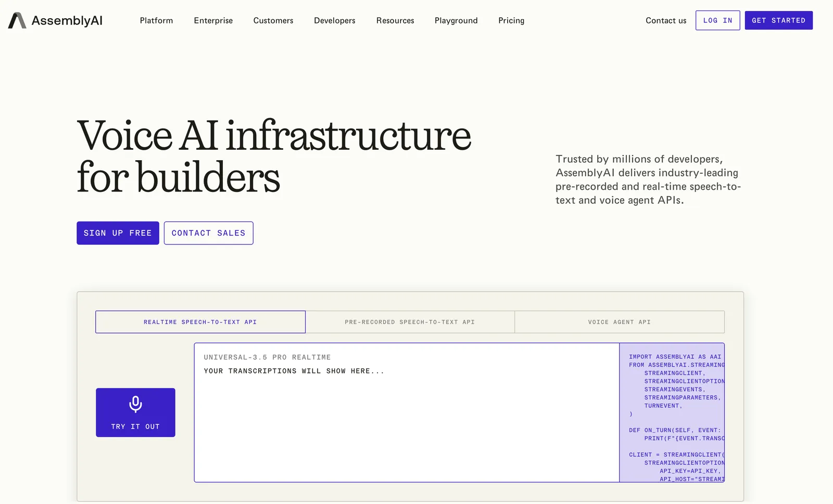
Task: Go to the Customers page
Action: coord(273,20)
